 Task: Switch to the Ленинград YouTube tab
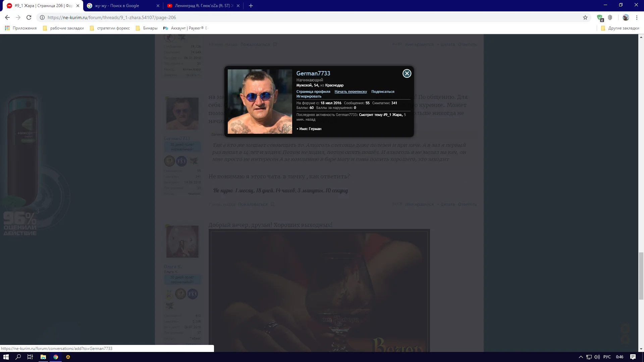[x=201, y=6]
